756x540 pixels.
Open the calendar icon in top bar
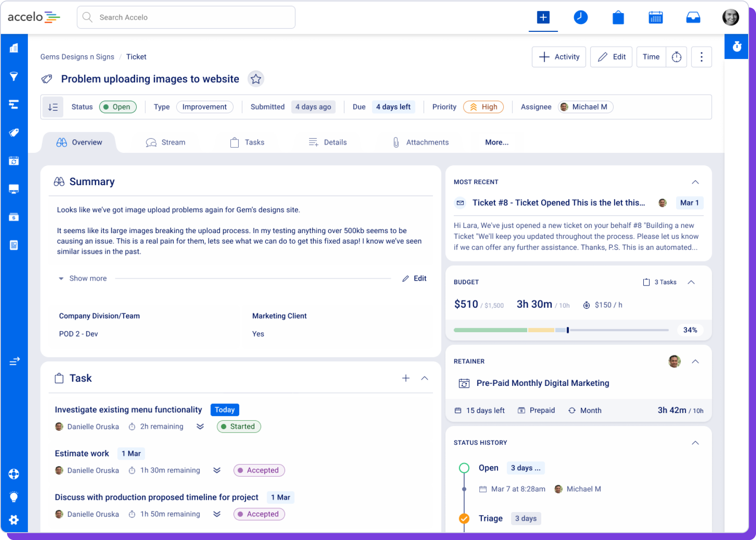(x=656, y=17)
